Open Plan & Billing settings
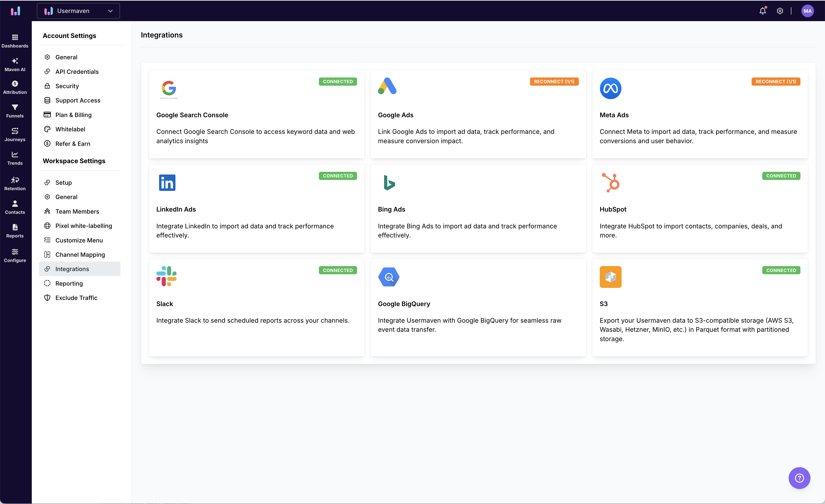This screenshot has width=825, height=504. click(73, 115)
